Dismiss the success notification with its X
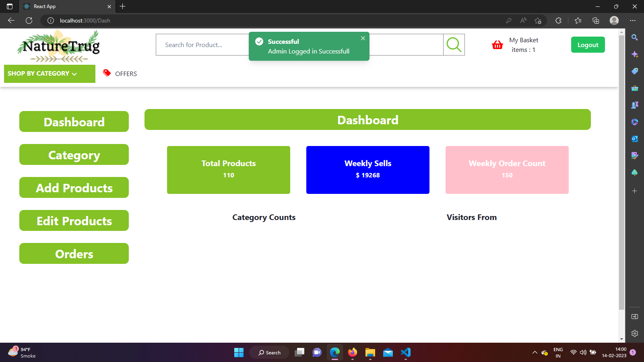This screenshot has width=644, height=362. click(363, 38)
